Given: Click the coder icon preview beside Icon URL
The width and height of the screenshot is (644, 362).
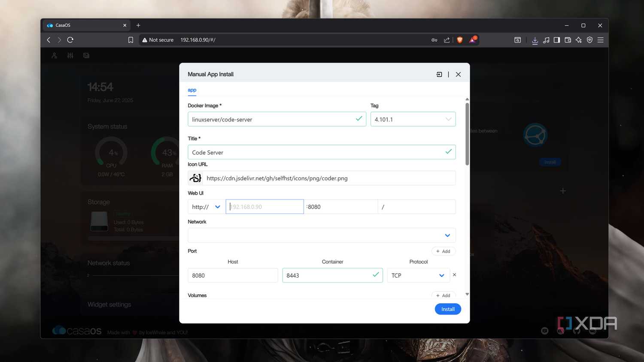Looking at the screenshot, I should 195,178.
